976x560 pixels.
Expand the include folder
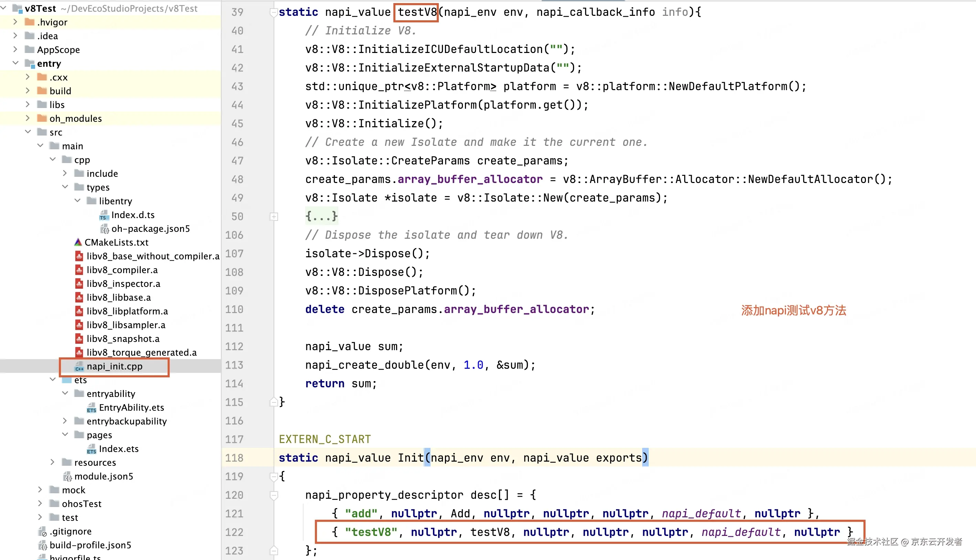pyautogui.click(x=65, y=173)
